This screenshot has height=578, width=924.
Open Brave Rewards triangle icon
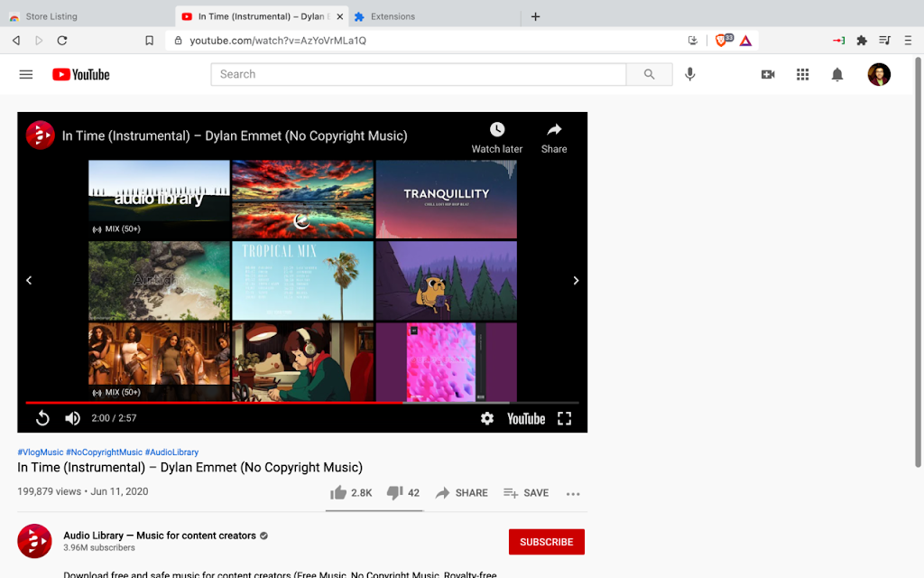[x=745, y=41]
